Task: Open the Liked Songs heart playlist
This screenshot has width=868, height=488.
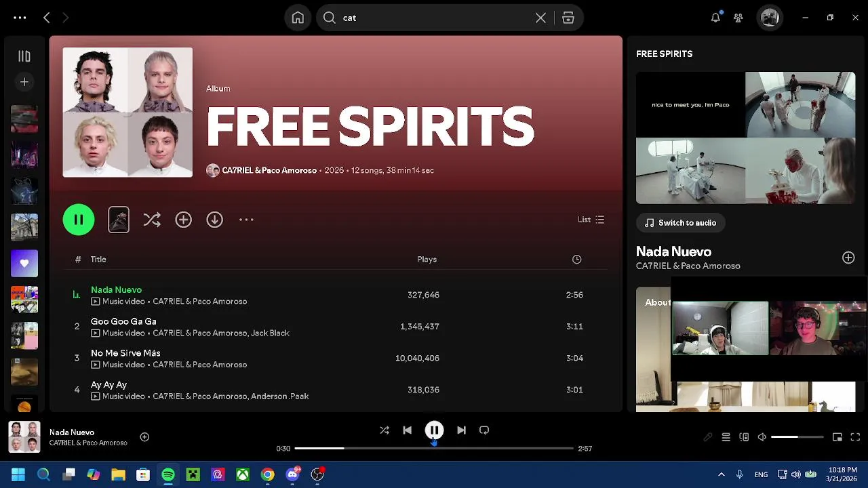Action: tap(24, 263)
